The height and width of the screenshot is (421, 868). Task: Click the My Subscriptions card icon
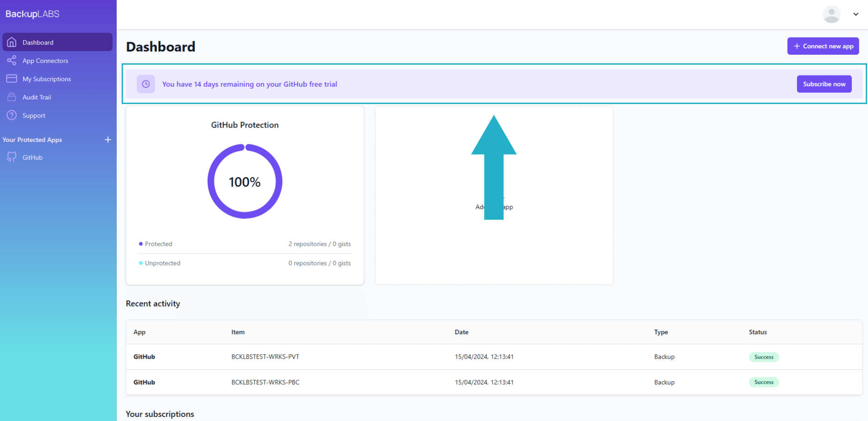pyautogui.click(x=12, y=79)
